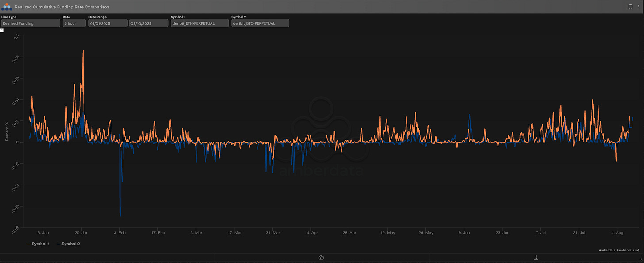Bookmark this funding rate chart
Viewport: 644px width, 263px height.
click(x=630, y=7)
